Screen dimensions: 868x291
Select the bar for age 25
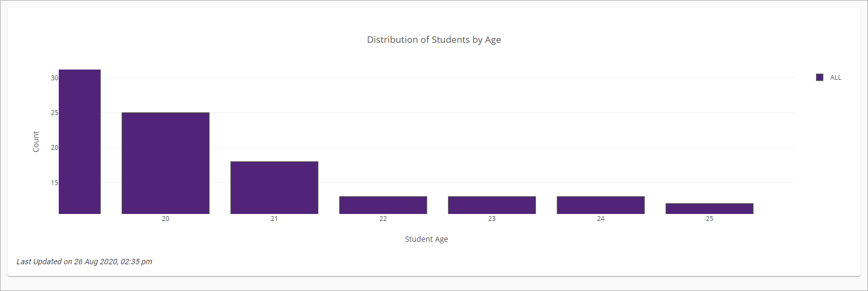point(709,209)
